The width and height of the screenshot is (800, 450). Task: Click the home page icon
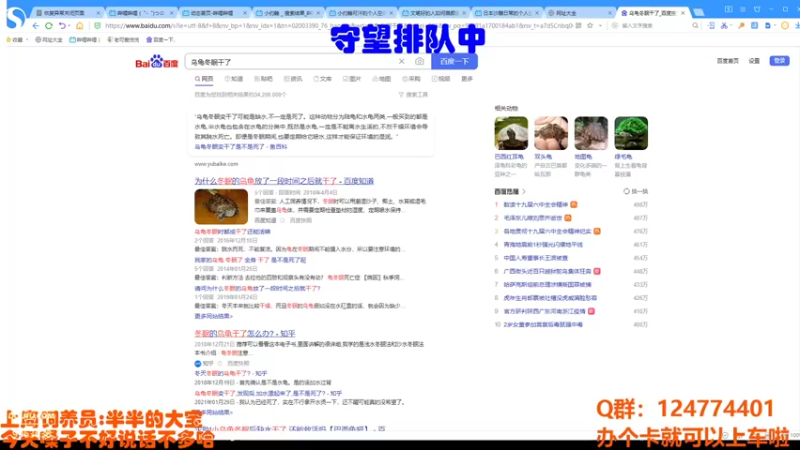tap(80, 26)
